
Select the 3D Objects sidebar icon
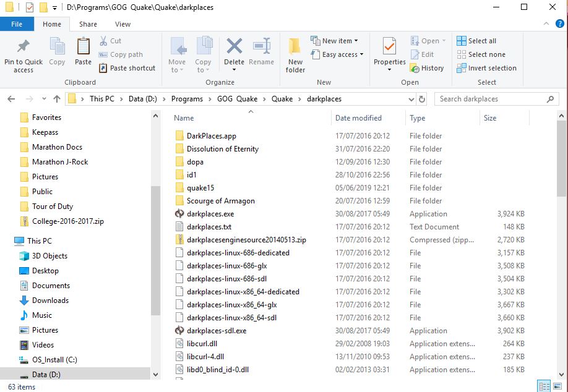(x=24, y=256)
